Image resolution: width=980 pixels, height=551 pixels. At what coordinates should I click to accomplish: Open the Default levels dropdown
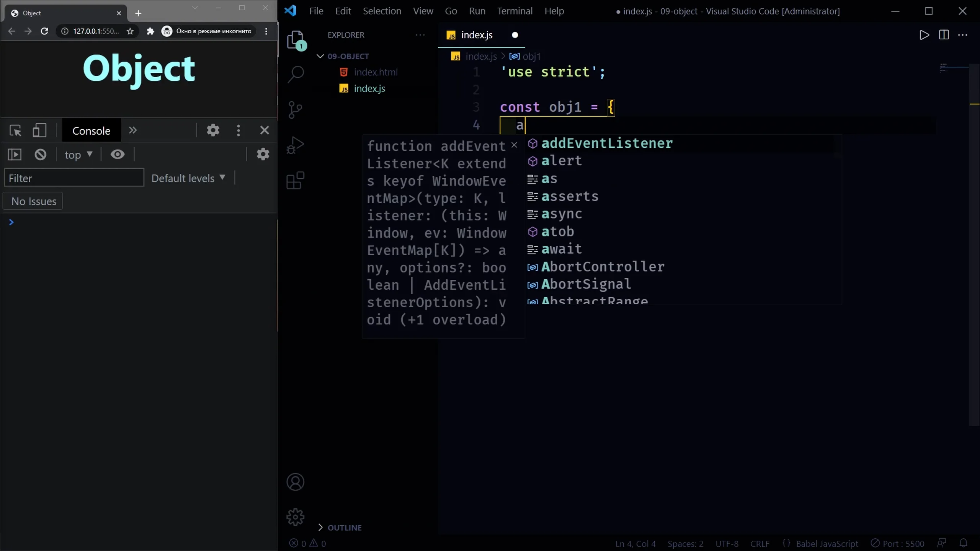(x=188, y=178)
